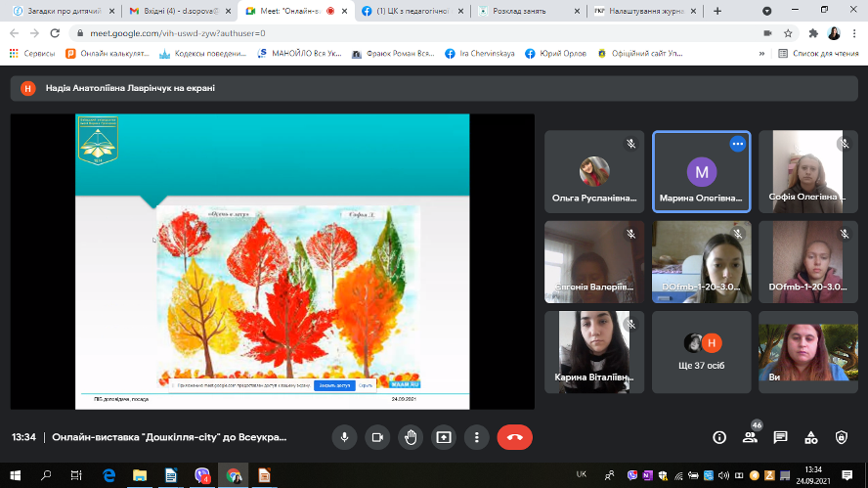Open 'Онлайн калькулят...' bookmark
This screenshot has width=868, height=488.
108,54
